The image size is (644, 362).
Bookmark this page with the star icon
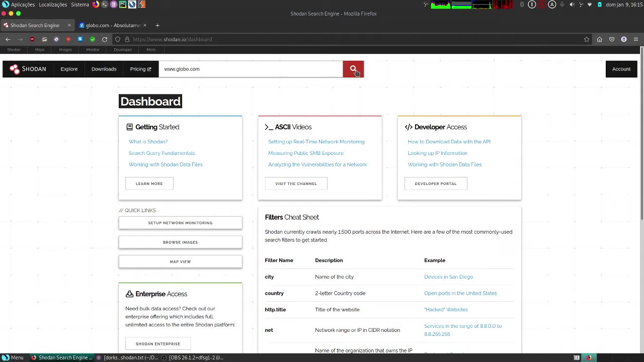(587, 39)
